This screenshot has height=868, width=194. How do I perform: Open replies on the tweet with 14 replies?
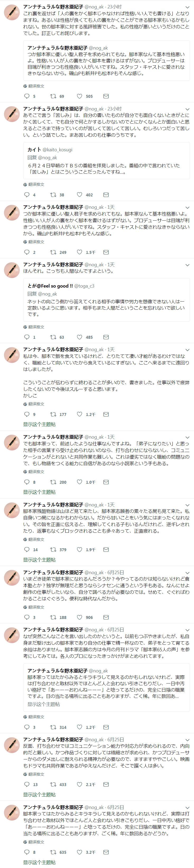[x=27, y=550]
